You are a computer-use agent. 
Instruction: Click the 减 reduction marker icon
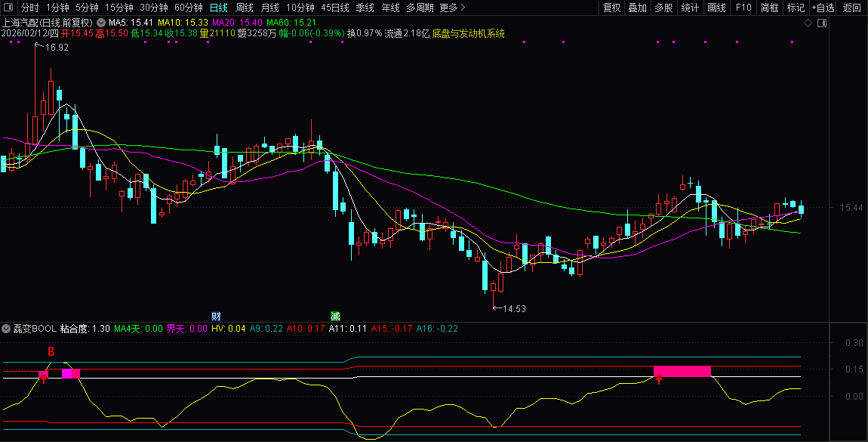(x=335, y=315)
